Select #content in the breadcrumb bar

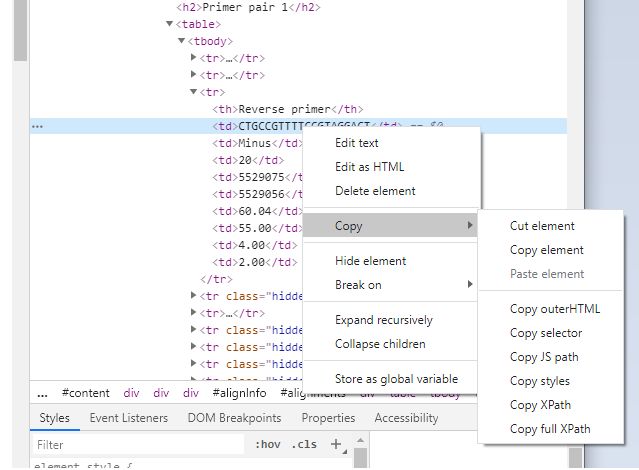click(x=86, y=393)
